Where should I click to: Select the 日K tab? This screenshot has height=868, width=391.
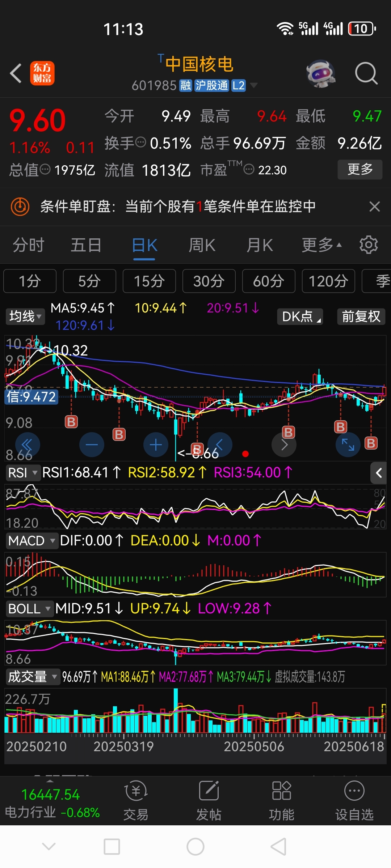pos(144,246)
